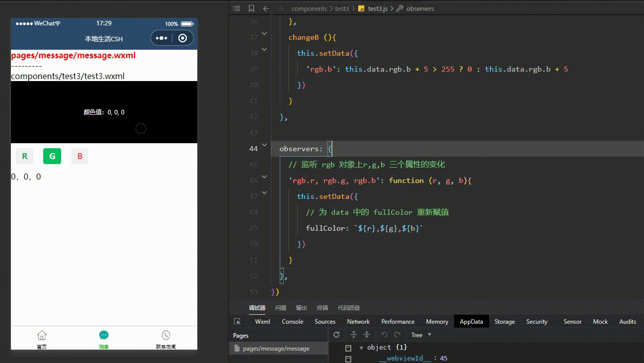Click the mini program close circle button
This screenshot has height=363, width=644.
pyautogui.click(x=182, y=38)
